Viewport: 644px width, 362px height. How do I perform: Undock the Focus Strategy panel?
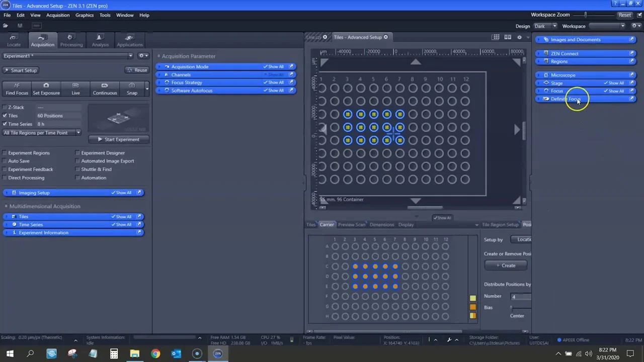(x=291, y=82)
